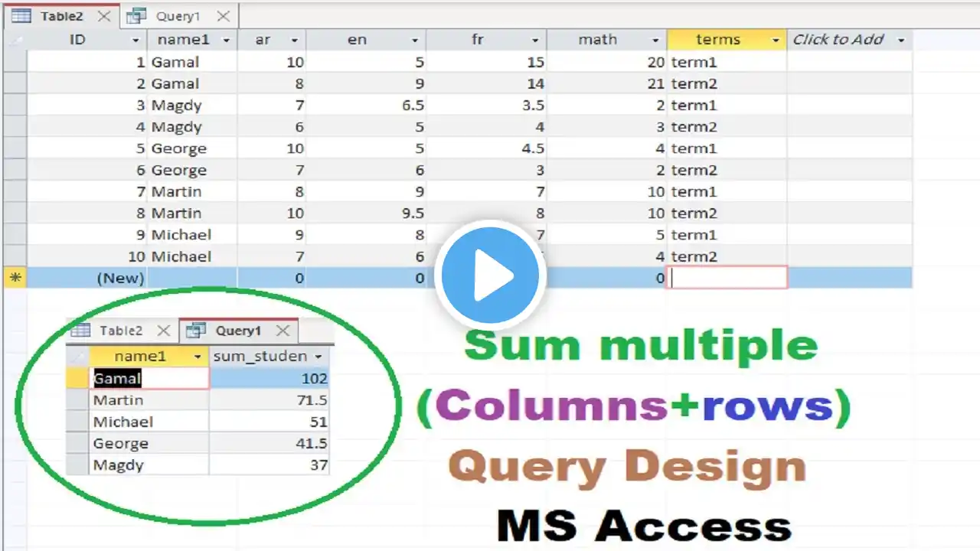This screenshot has height=551, width=980.
Task: Click the query icon on top Query1 tab
Action: 136,15
